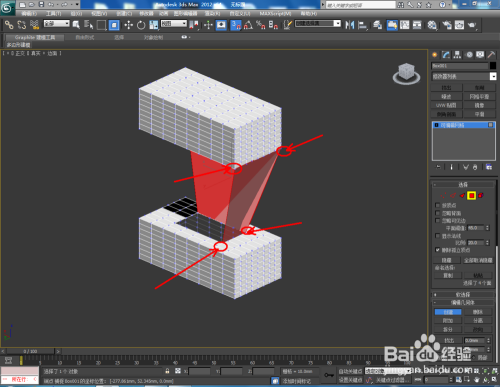Click the Align tool icon
Screen dimensions: 500x387
(x=362, y=25)
